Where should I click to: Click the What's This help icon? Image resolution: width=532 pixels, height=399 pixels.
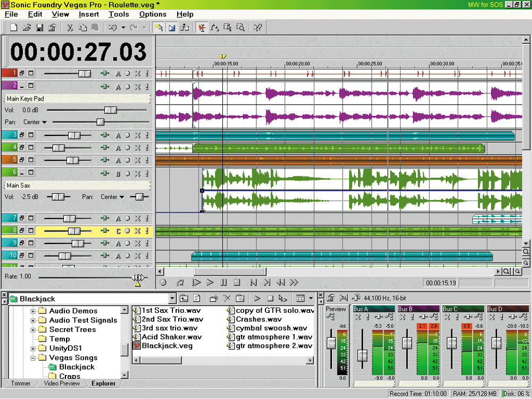click(258, 27)
